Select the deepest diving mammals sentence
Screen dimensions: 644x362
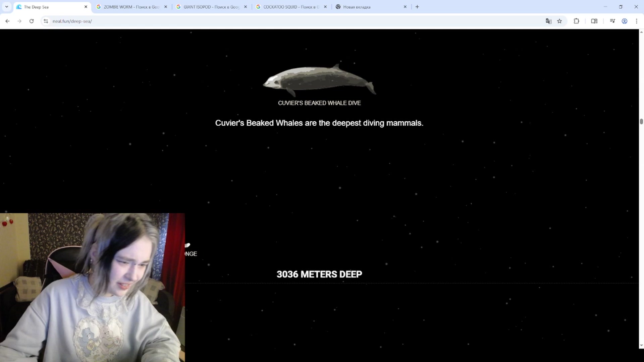[319, 123]
